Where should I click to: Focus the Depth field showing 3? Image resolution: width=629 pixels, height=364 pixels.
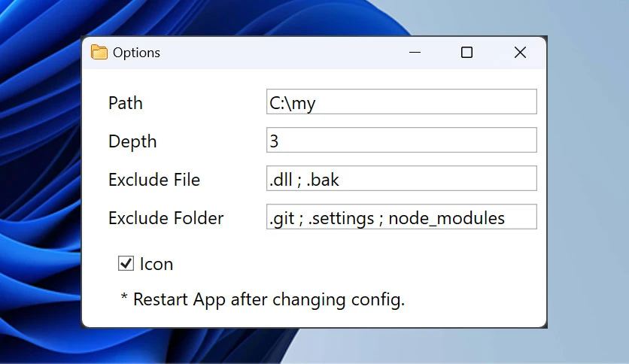pyautogui.click(x=402, y=140)
